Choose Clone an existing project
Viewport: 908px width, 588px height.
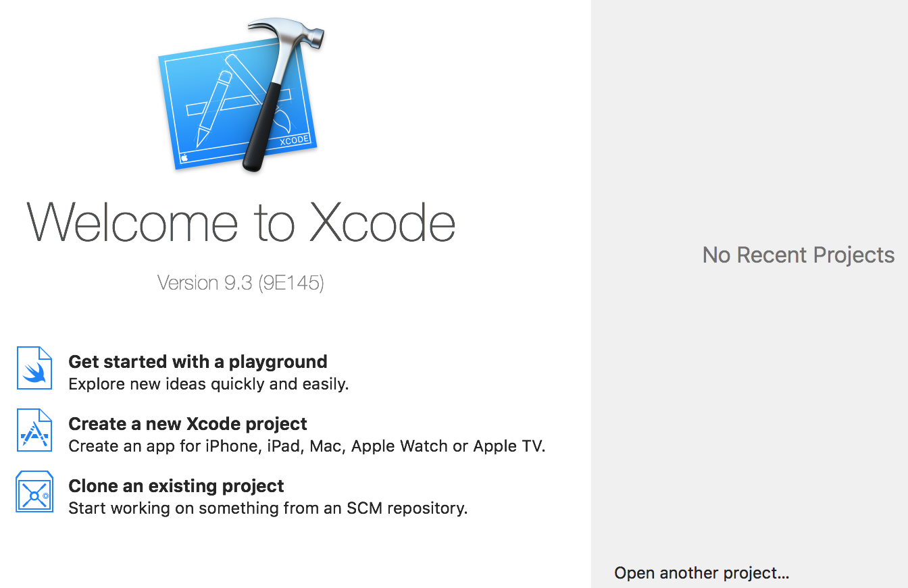pyautogui.click(x=176, y=486)
